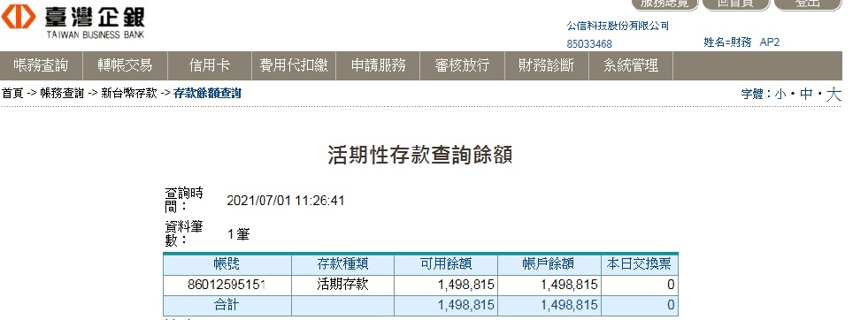Open the 申請服務 menu
This screenshot has width=868, height=320.
[x=378, y=65]
